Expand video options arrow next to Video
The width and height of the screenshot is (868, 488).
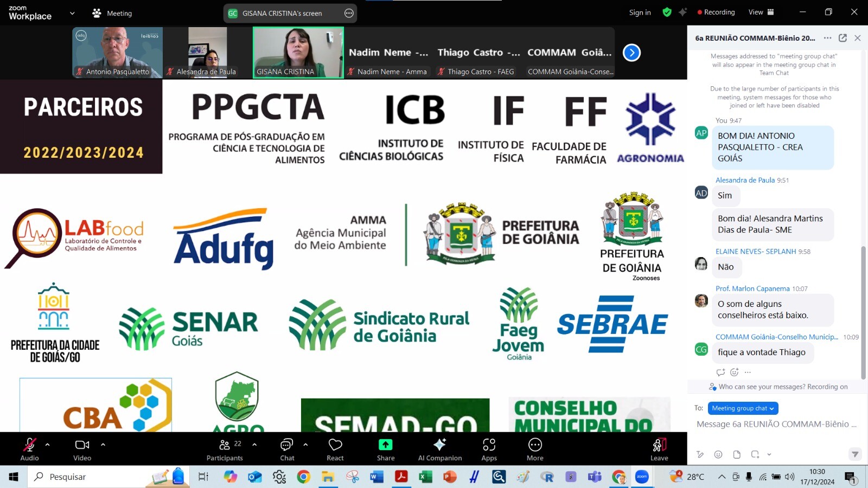pos(103,445)
